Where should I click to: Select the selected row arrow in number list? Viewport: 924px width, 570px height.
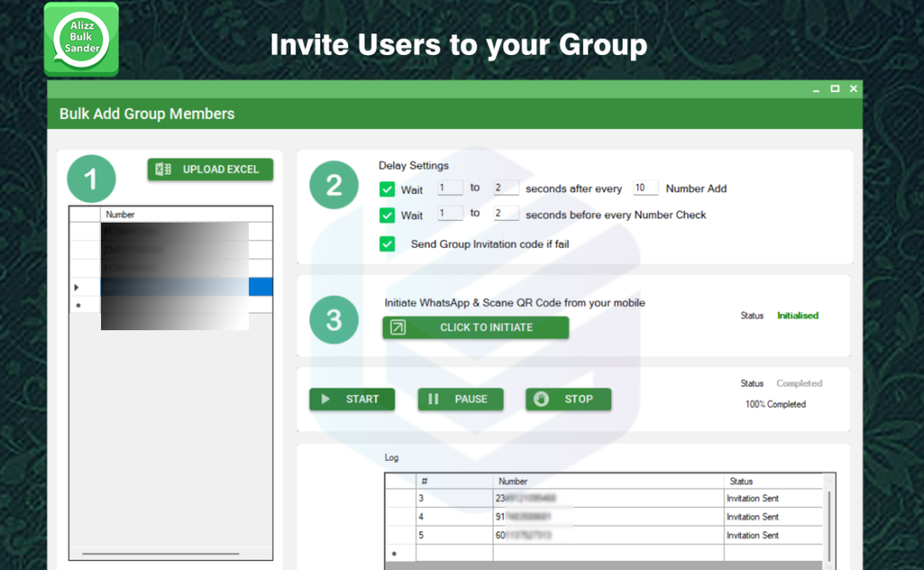pos(76,287)
